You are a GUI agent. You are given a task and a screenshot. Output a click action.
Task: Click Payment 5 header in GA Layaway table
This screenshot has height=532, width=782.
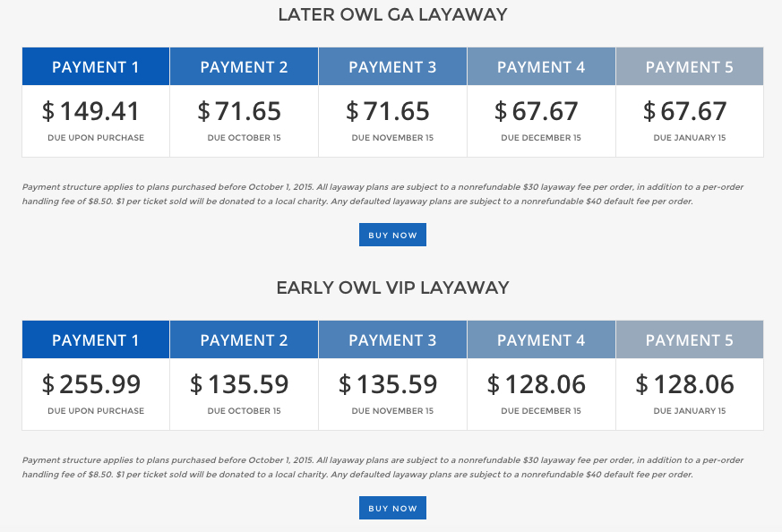(689, 67)
